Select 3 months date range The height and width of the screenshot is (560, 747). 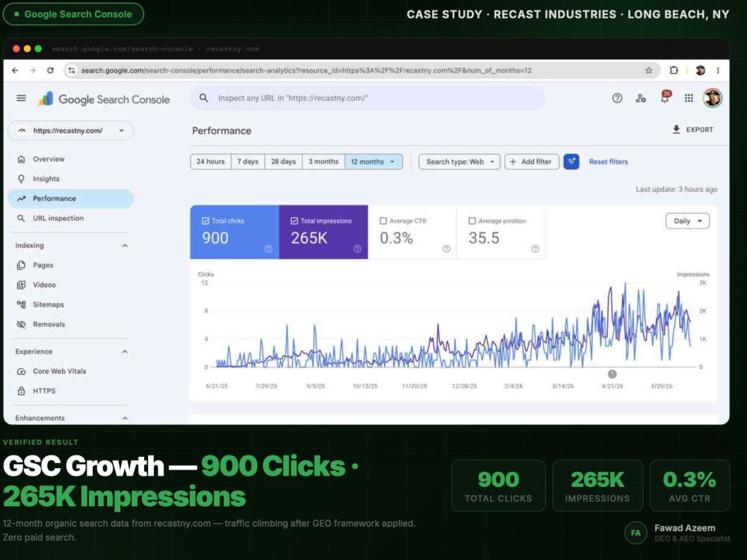point(323,162)
